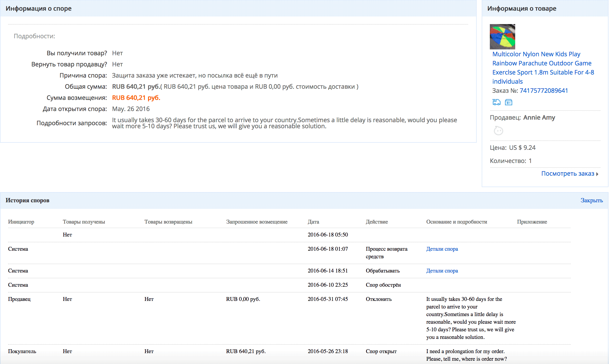Click the Запрошенное возмещение column header

(x=257, y=222)
